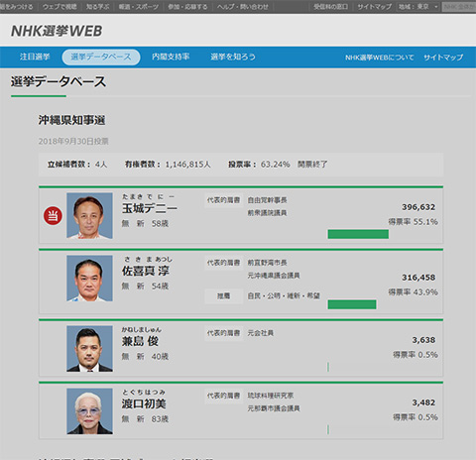Open 玉城デニー candidate photo
Viewport: 476px width, 460px height.
click(x=89, y=216)
